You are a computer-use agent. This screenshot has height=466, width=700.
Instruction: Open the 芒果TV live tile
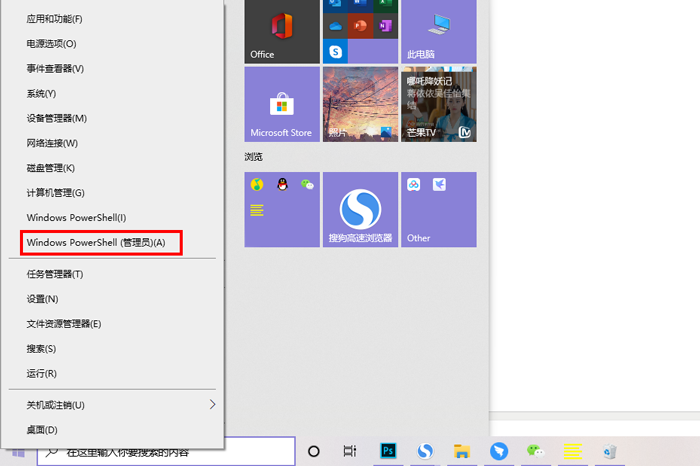(x=438, y=104)
